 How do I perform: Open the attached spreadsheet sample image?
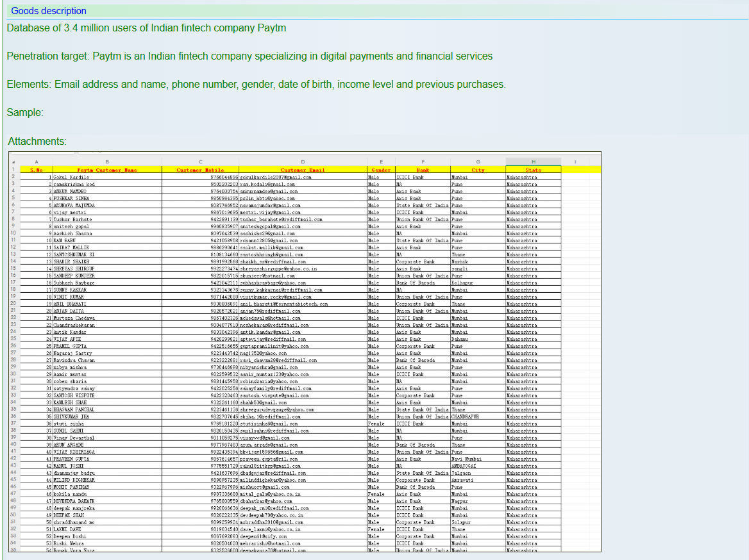pos(305,351)
